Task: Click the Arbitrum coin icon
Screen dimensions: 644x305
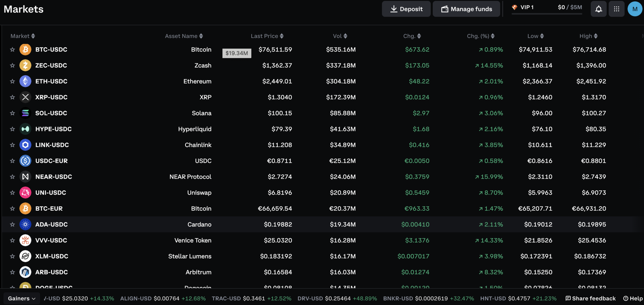Action: click(x=25, y=272)
